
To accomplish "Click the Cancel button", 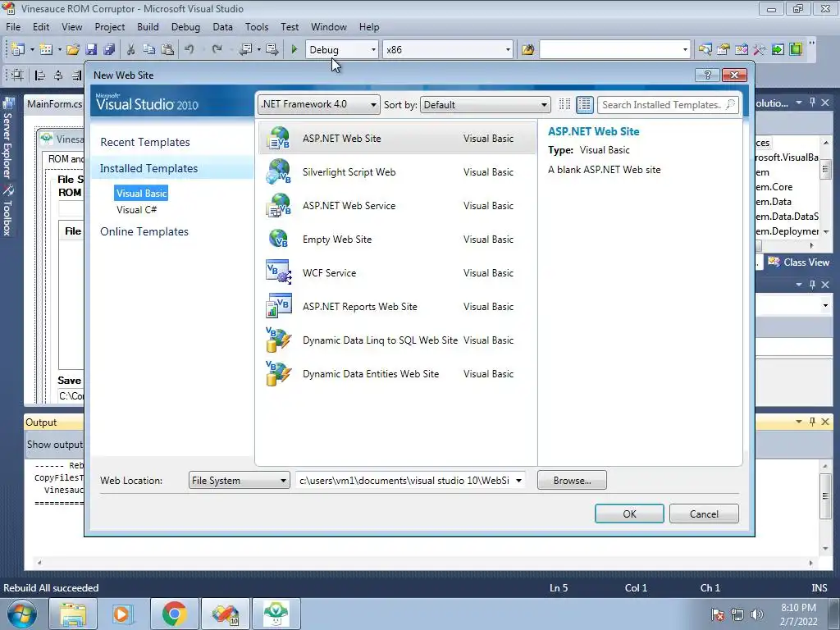I will [x=704, y=514].
